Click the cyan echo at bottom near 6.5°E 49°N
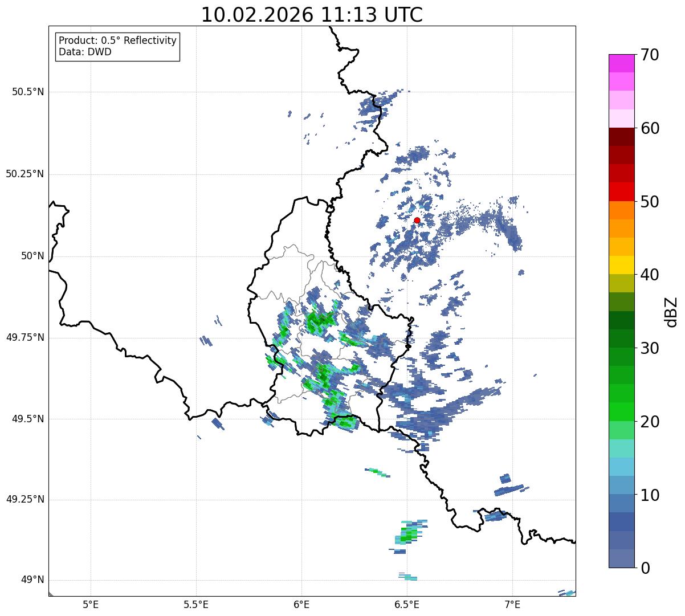This screenshot has width=685, height=616. tap(408, 577)
